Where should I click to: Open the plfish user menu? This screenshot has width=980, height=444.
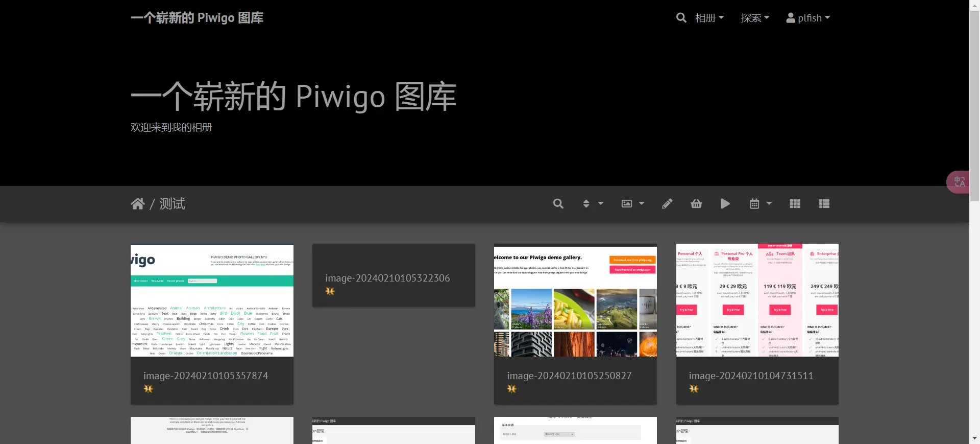808,18
